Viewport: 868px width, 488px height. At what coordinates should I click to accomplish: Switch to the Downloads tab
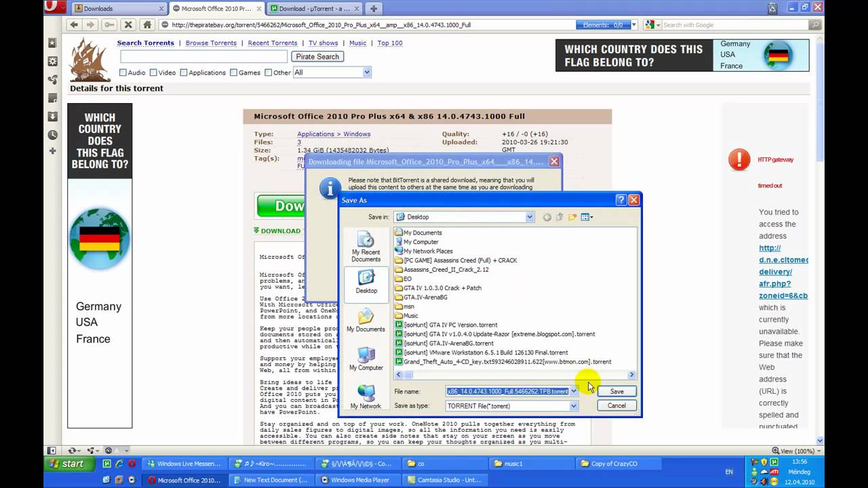pyautogui.click(x=118, y=9)
